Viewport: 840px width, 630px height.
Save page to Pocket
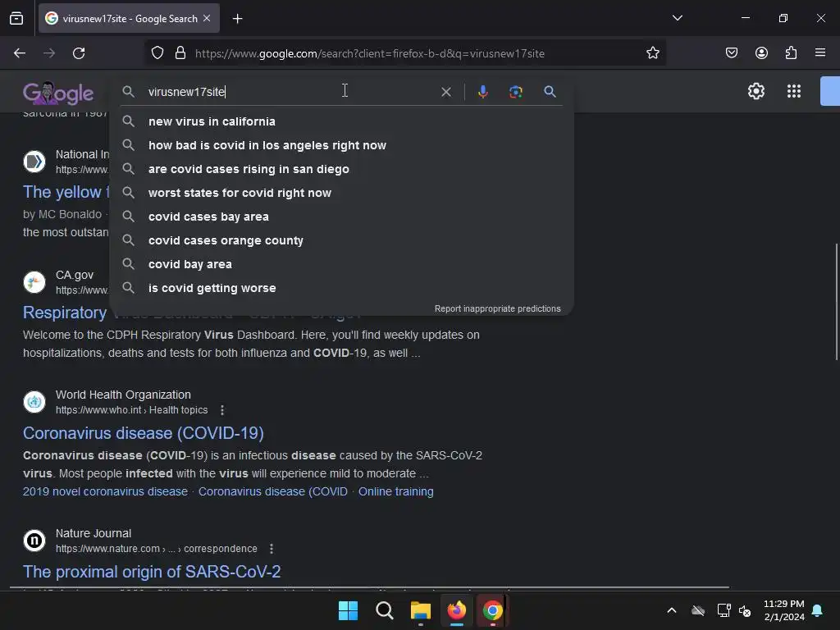pyautogui.click(x=731, y=53)
